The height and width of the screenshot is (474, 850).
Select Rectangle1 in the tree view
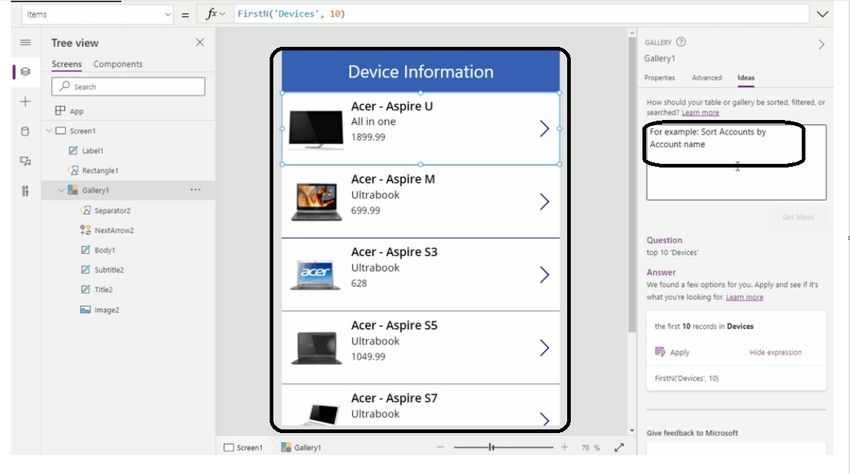pyautogui.click(x=100, y=170)
